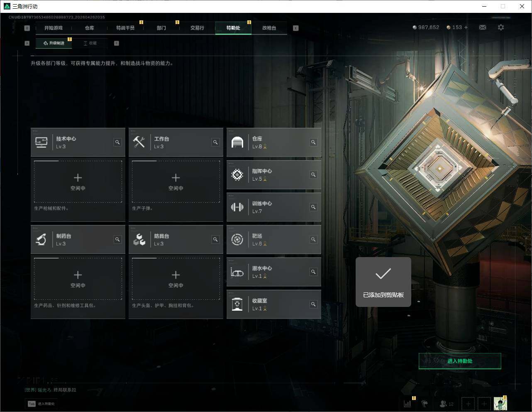Click the 工作台 hammer and wrench icon
This screenshot has width=532, height=412.
tap(139, 142)
